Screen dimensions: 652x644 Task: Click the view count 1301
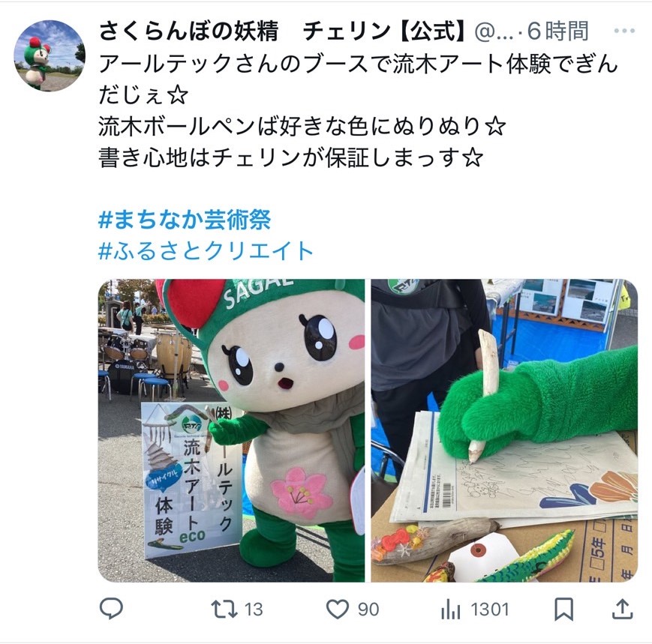tap(490, 610)
